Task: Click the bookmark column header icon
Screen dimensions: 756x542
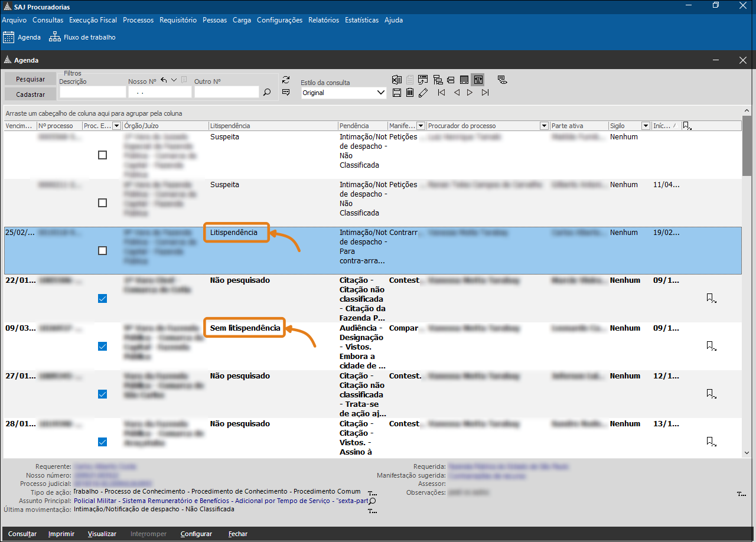Action: (x=686, y=126)
